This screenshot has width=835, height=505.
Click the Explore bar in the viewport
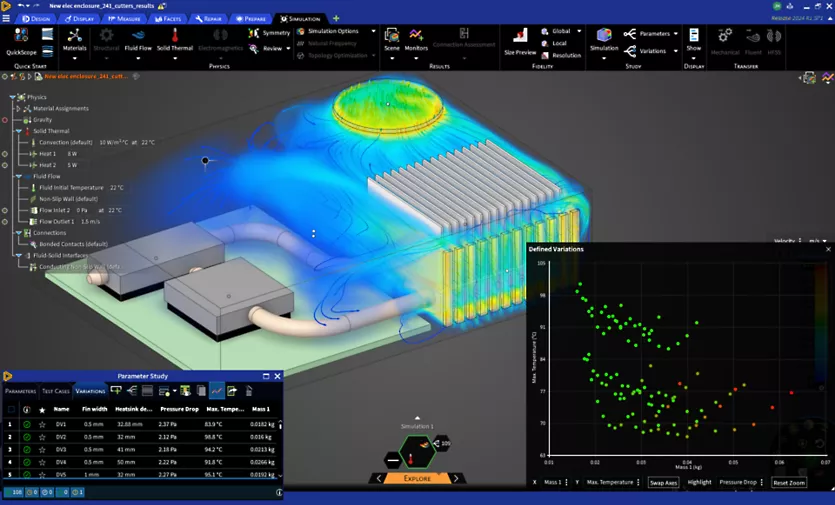coord(417,478)
